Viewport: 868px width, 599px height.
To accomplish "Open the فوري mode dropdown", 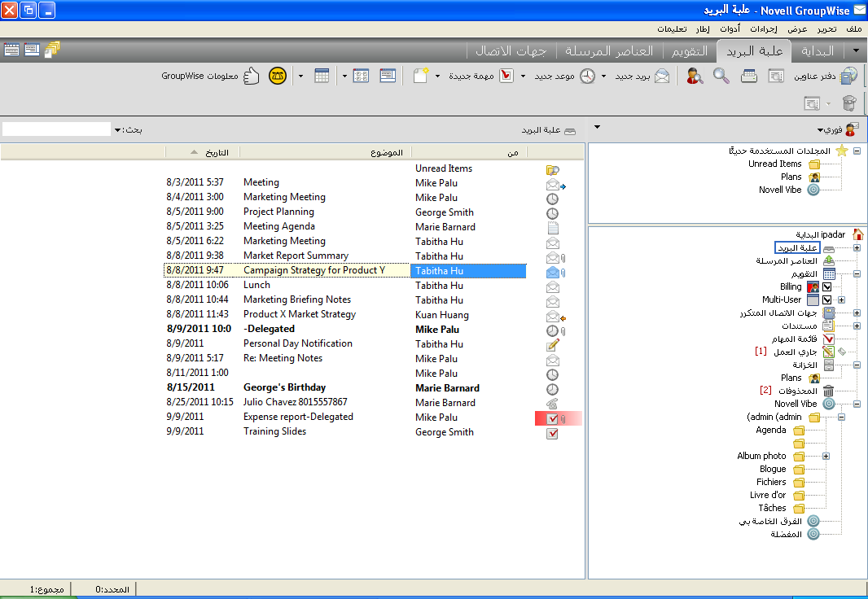I will [820, 130].
